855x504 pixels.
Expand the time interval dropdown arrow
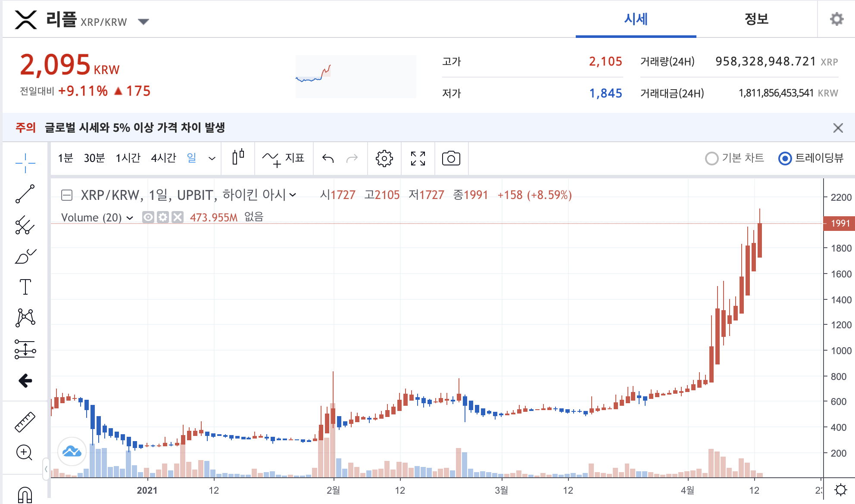212,159
